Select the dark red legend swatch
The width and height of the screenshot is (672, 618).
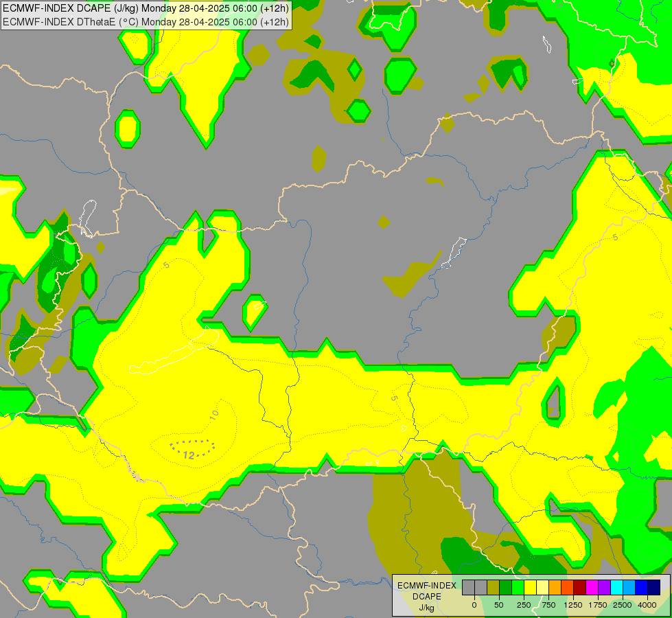click(580, 588)
